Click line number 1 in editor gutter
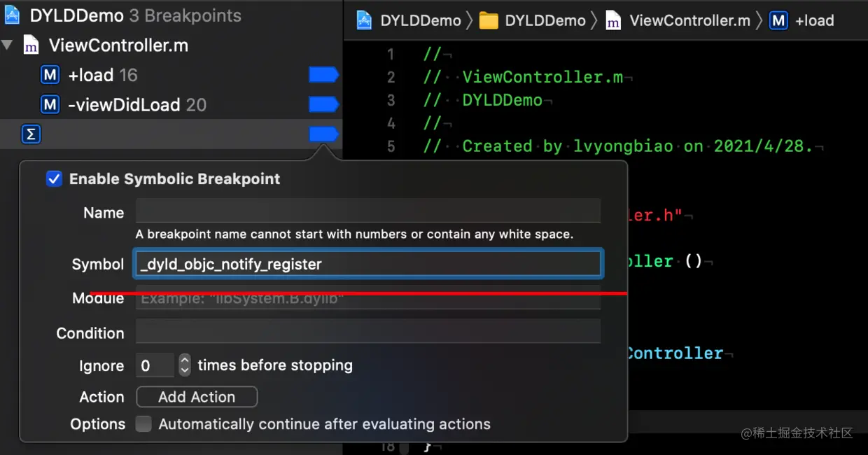Screen dimensions: 868x455 click(391, 54)
